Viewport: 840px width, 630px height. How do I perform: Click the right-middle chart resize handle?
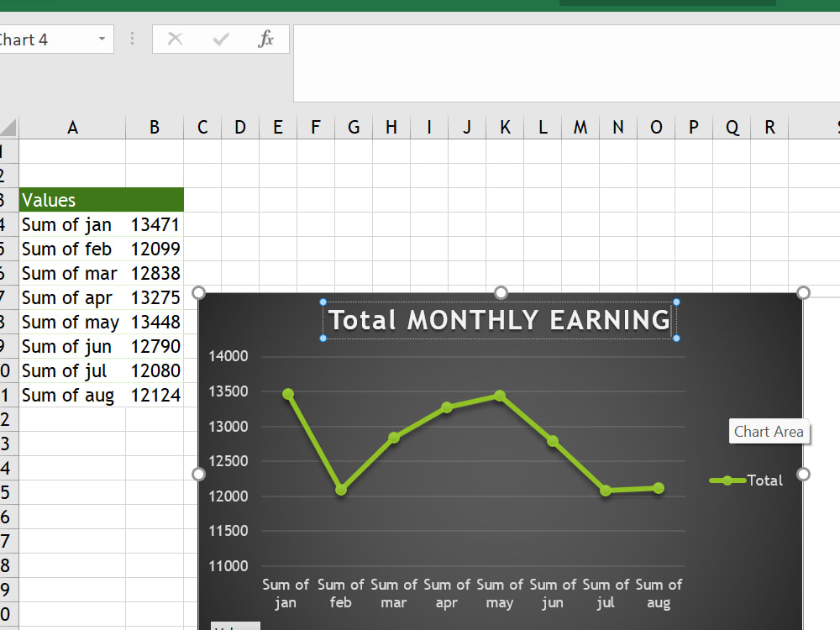tap(803, 474)
